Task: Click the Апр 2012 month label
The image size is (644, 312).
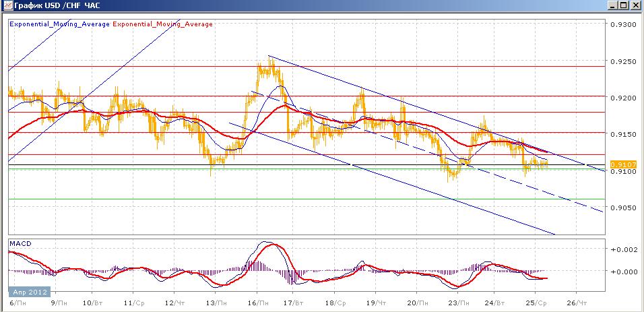Action: [x=29, y=292]
